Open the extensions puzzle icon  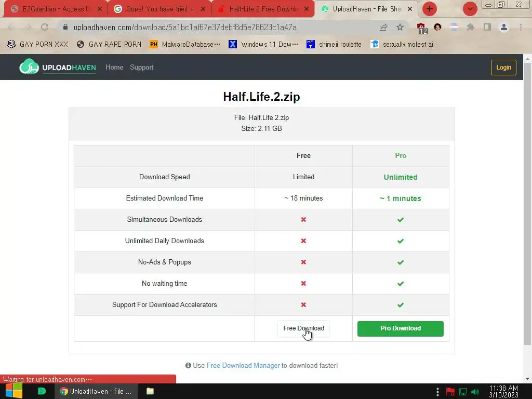(470, 27)
